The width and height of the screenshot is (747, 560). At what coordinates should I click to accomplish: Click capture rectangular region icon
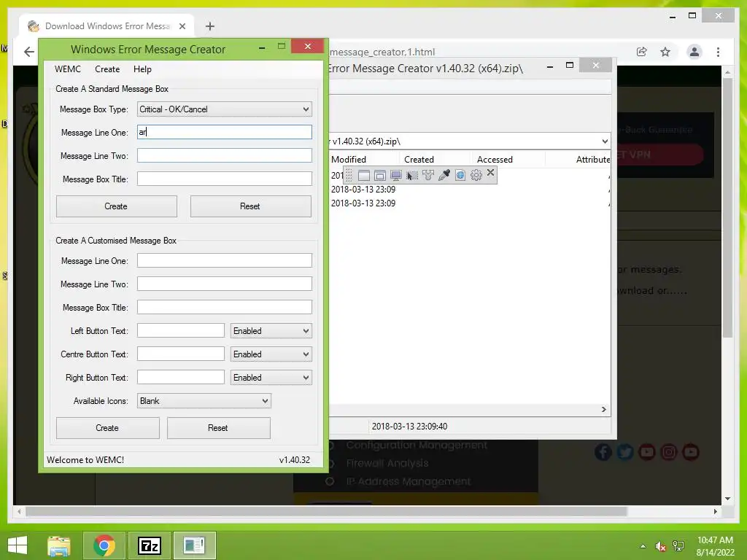coord(412,175)
